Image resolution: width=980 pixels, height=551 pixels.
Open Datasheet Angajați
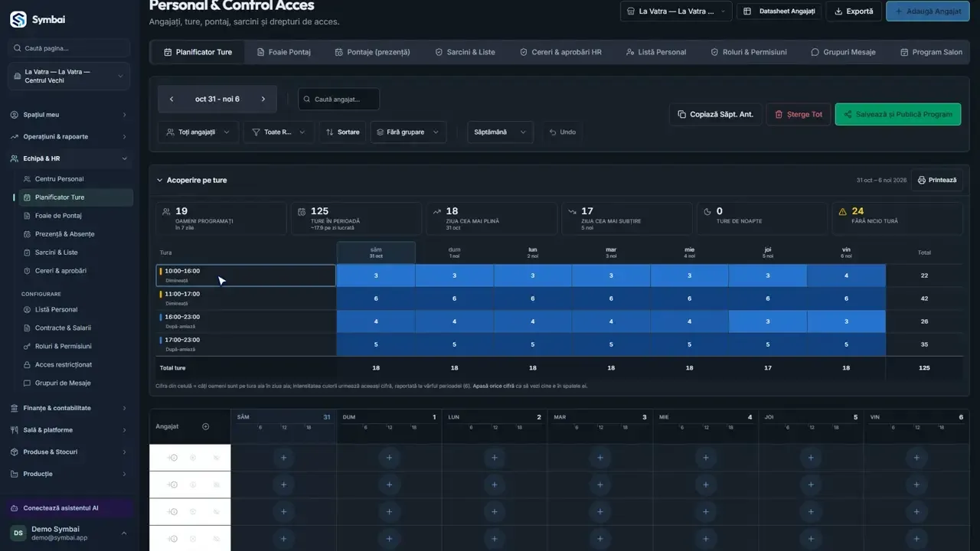(779, 11)
